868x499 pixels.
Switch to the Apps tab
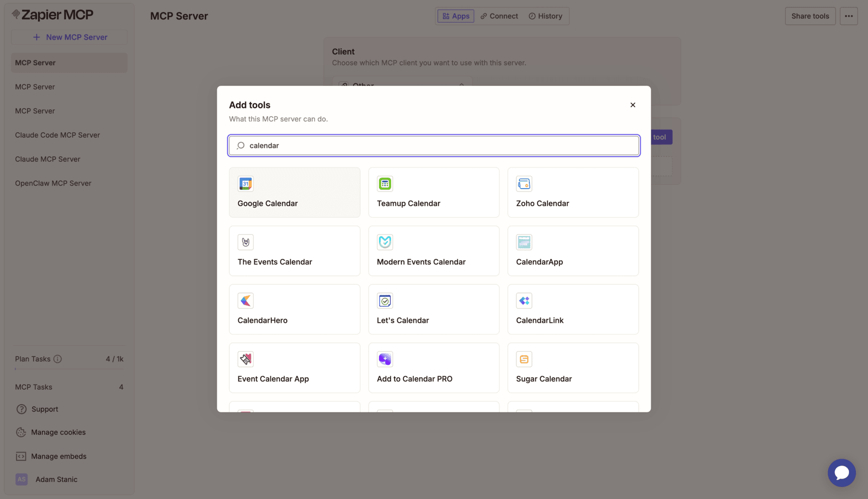[x=456, y=16]
